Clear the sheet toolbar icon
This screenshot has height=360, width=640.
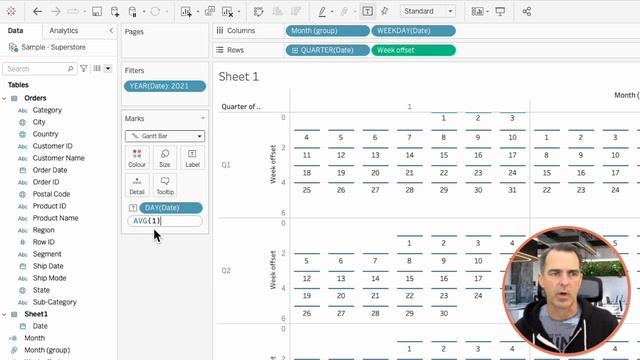pos(227,11)
